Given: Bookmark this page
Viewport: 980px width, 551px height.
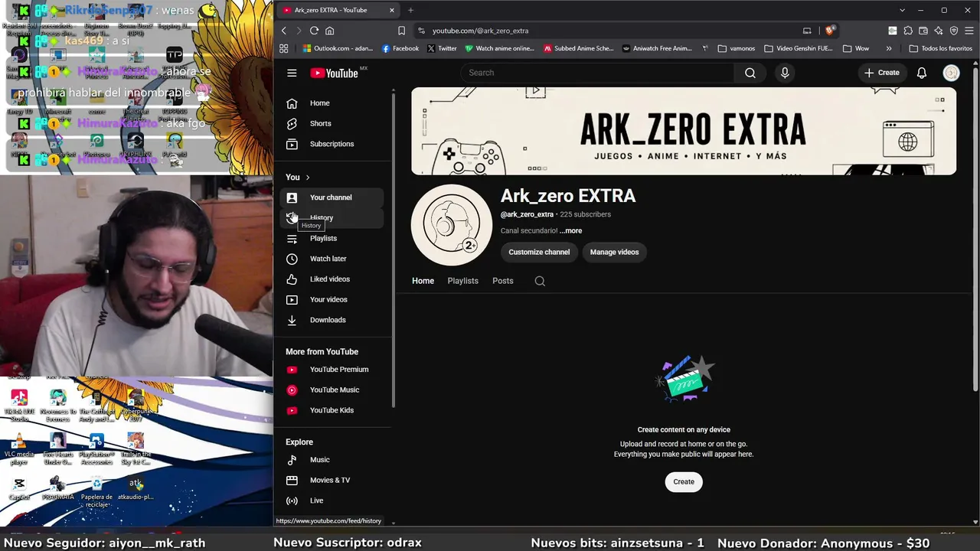Looking at the screenshot, I should (x=401, y=31).
